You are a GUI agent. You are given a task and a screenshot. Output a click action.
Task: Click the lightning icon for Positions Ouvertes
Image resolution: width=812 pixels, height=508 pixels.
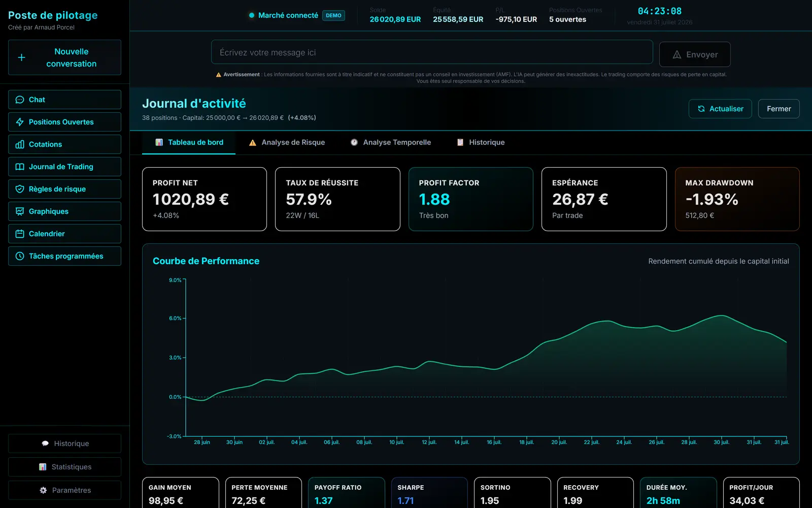pos(20,122)
